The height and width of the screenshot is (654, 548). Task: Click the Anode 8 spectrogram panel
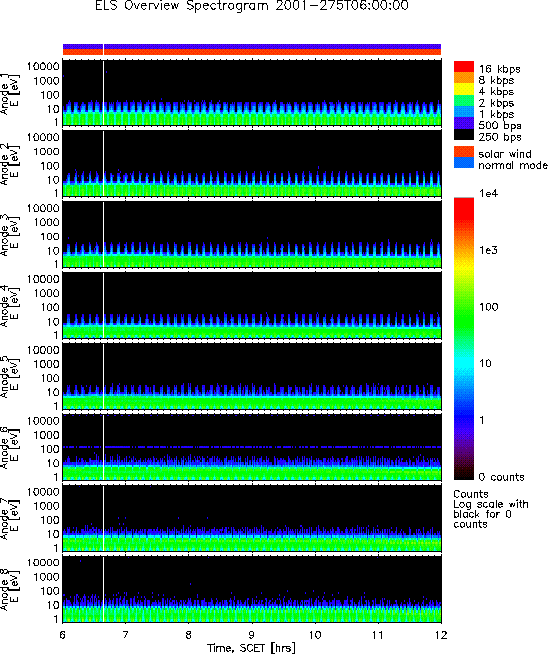click(x=252, y=589)
